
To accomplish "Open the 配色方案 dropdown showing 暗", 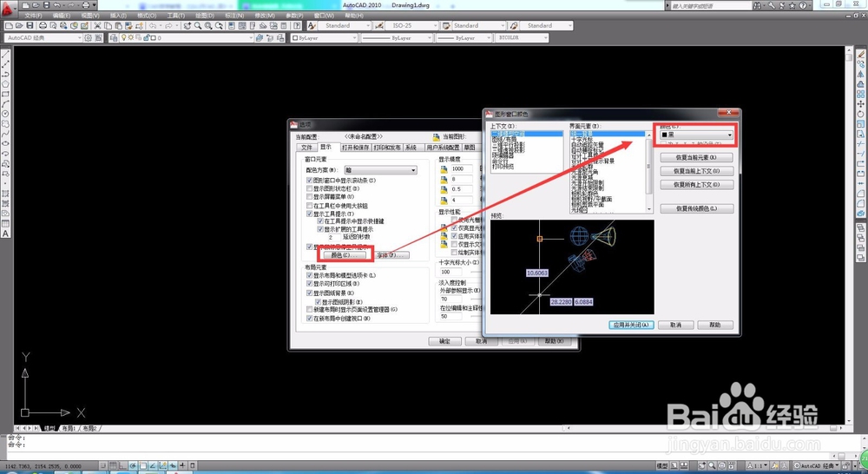I will 380,170.
